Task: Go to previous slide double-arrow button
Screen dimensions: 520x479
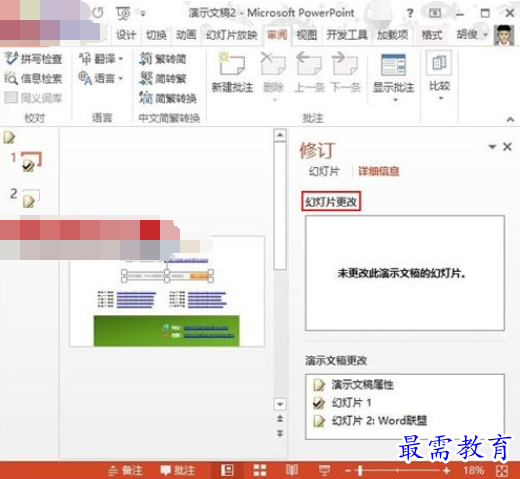Action: point(280,419)
